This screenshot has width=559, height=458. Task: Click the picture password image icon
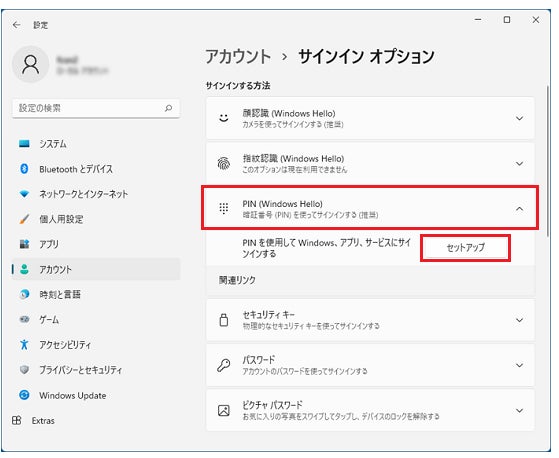click(224, 411)
